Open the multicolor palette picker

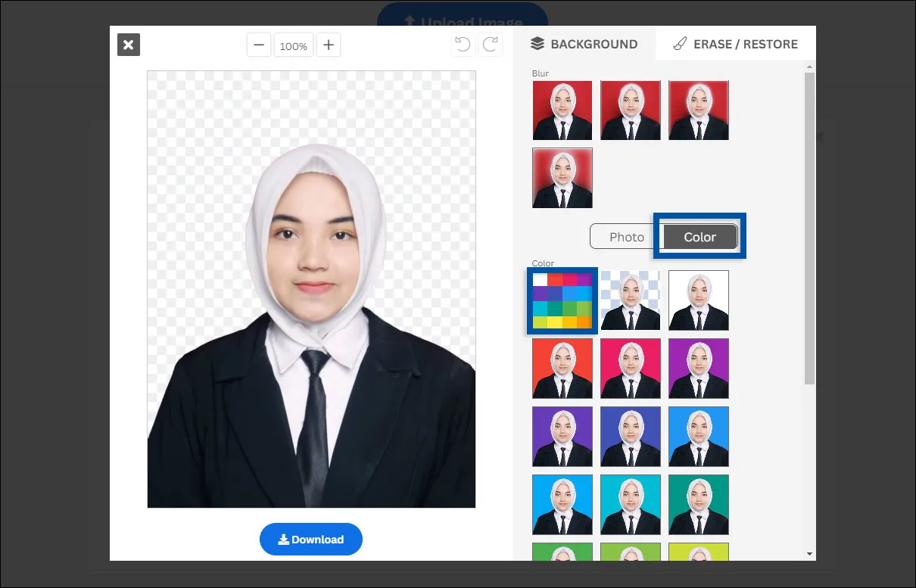(562, 300)
